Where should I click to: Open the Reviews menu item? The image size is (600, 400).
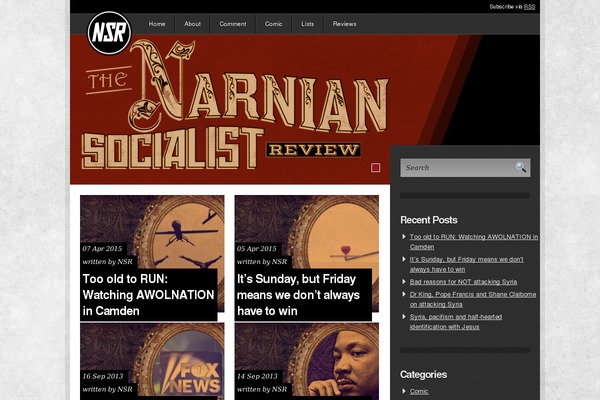pos(344,24)
